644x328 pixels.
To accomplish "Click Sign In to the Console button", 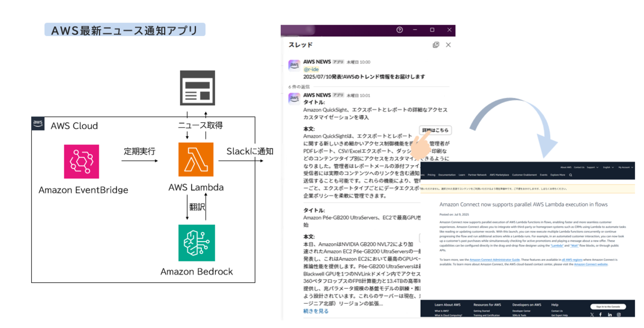I will (x=608, y=307).
